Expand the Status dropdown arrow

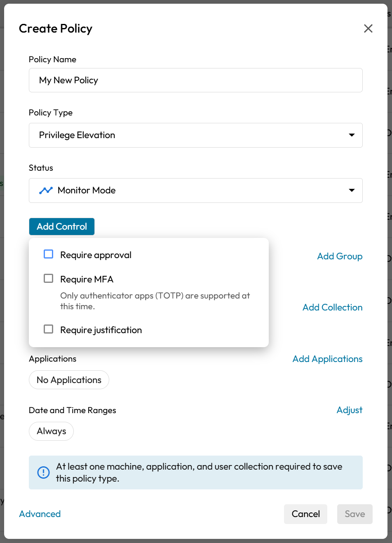(352, 190)
